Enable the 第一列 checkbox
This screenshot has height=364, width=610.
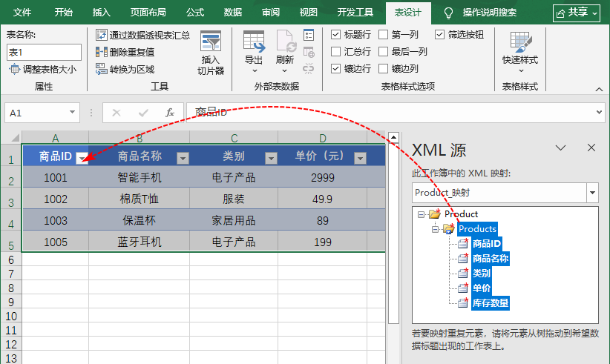tap(383, 35)
